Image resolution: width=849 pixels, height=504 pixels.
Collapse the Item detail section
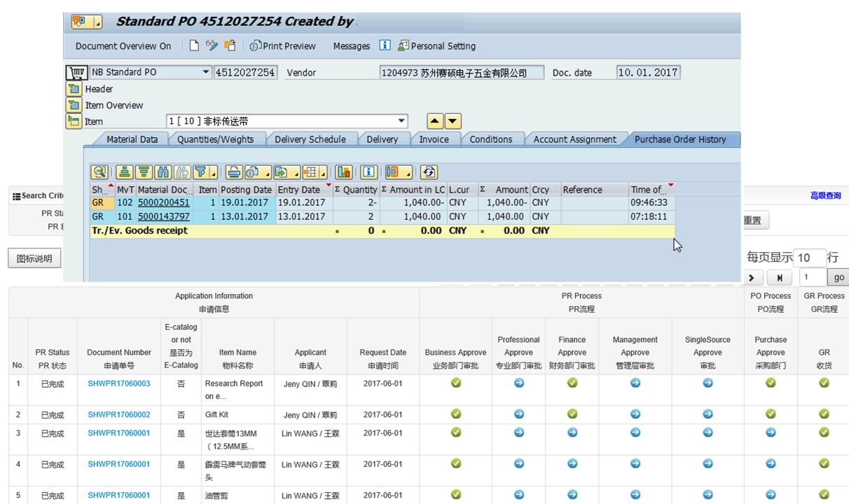[x=74, y=121]
